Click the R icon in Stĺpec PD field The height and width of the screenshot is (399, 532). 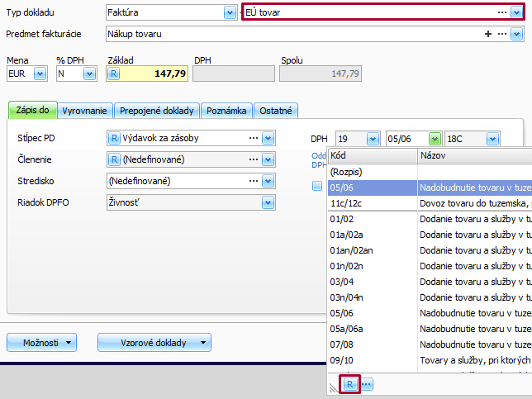click(115, 138)
